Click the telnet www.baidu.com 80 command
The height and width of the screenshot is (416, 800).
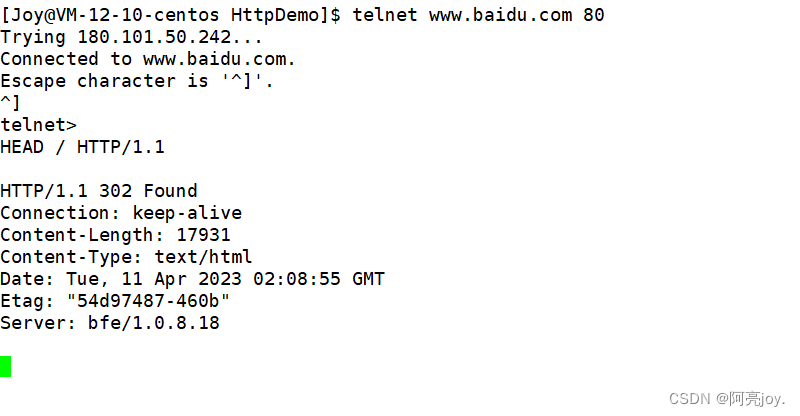[478, 15]
